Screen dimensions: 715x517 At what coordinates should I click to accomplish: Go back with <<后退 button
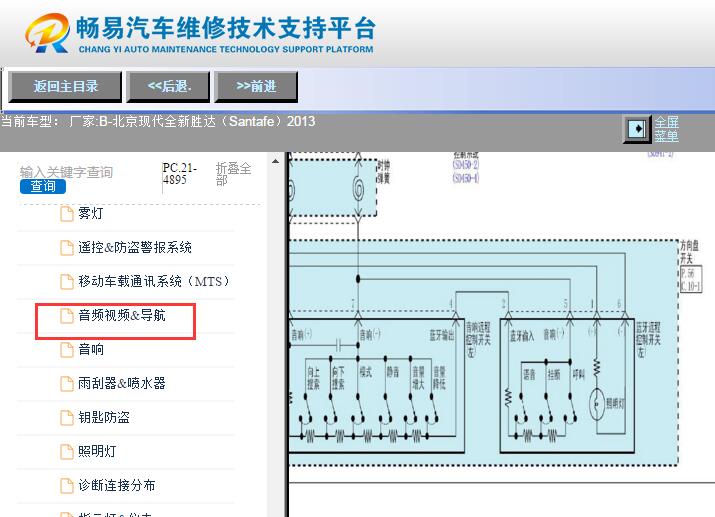coord(169,86)
